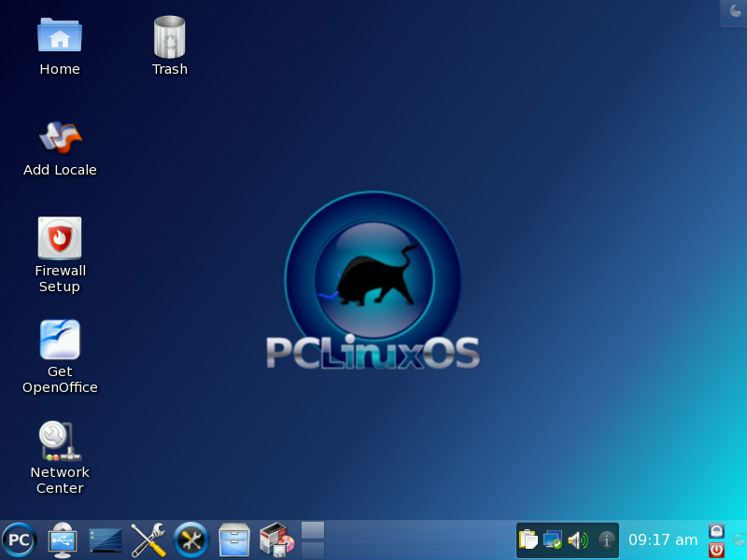Open the volume speaker control
This screenshot has height=560, width=747.
pyautogui.click(x=577, y=539)
